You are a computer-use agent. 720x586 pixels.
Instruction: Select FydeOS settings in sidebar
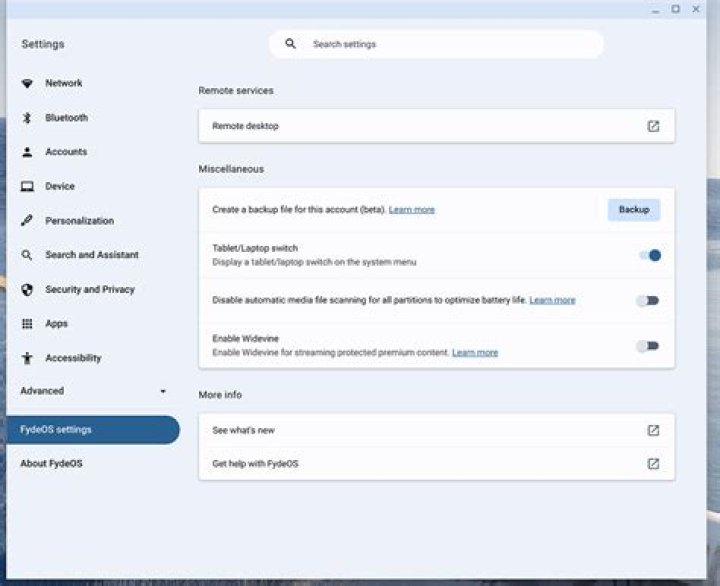point(93,430)
